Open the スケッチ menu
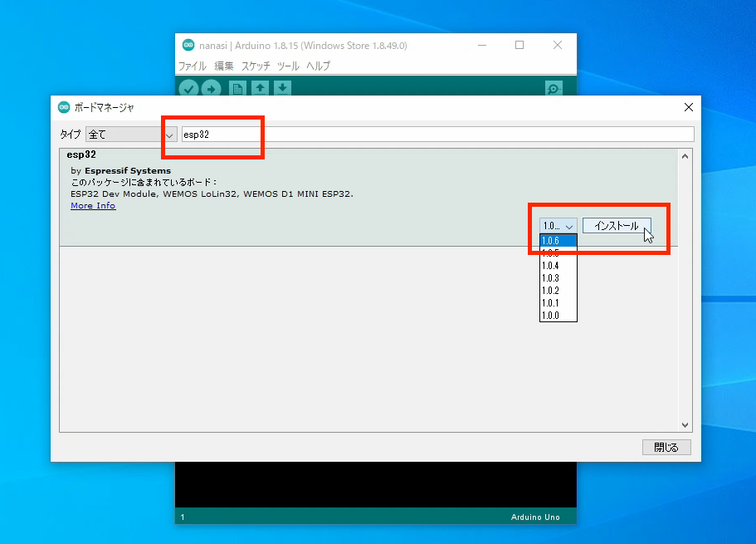 tap(256, 66)
